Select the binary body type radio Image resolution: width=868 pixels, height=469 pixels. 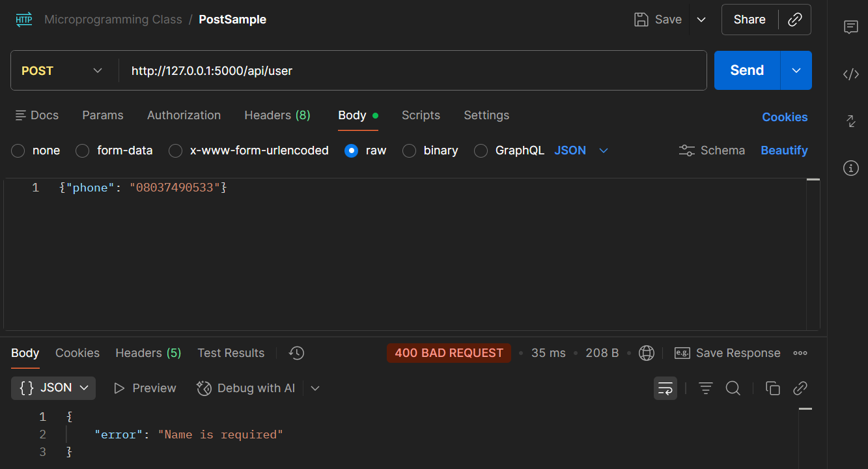(x=409, y=150)
